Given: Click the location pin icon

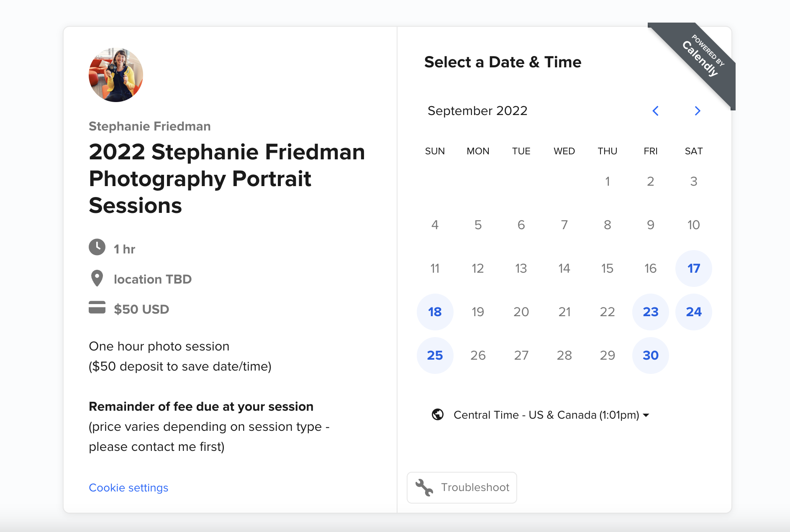Looking at the screenshot, I should tap(97, 278).
